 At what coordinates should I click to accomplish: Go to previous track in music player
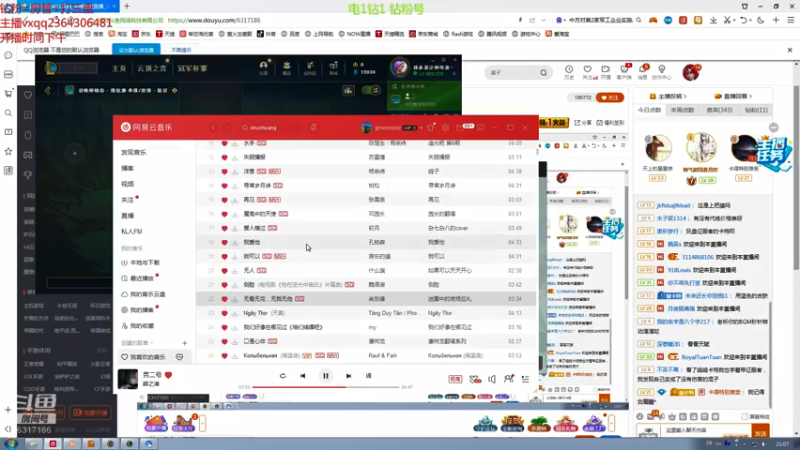pos(303,376)
